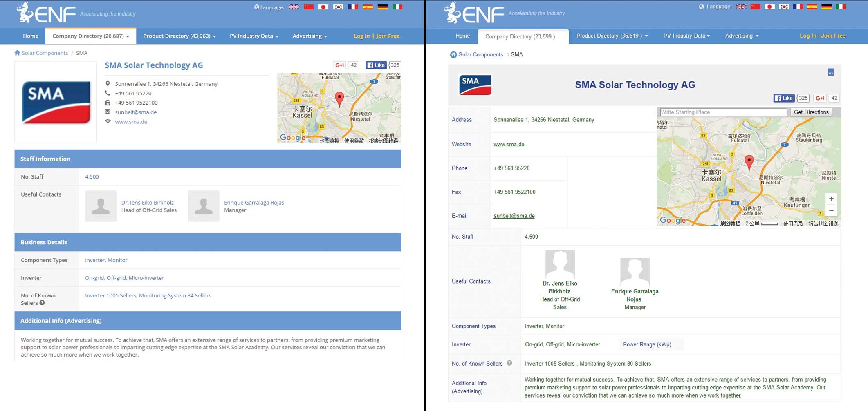Click the ENF logo in left page
The height and width of the screenshot is (411, 868).
[x=46, y=13]
